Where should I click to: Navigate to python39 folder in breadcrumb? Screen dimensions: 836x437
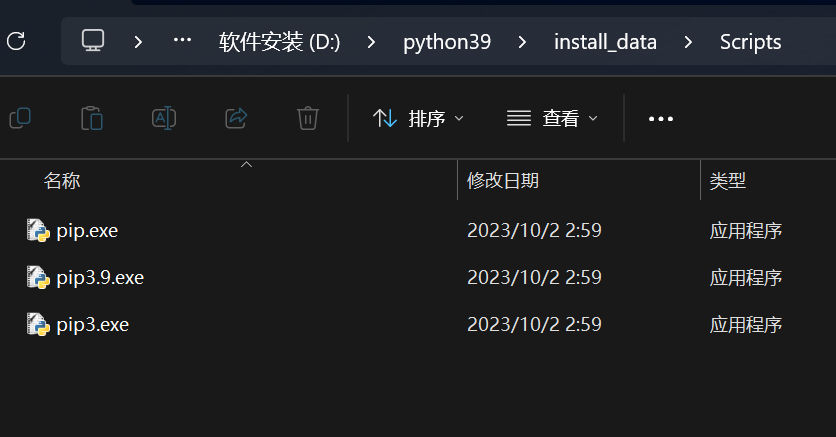click(x=447, y=42)
